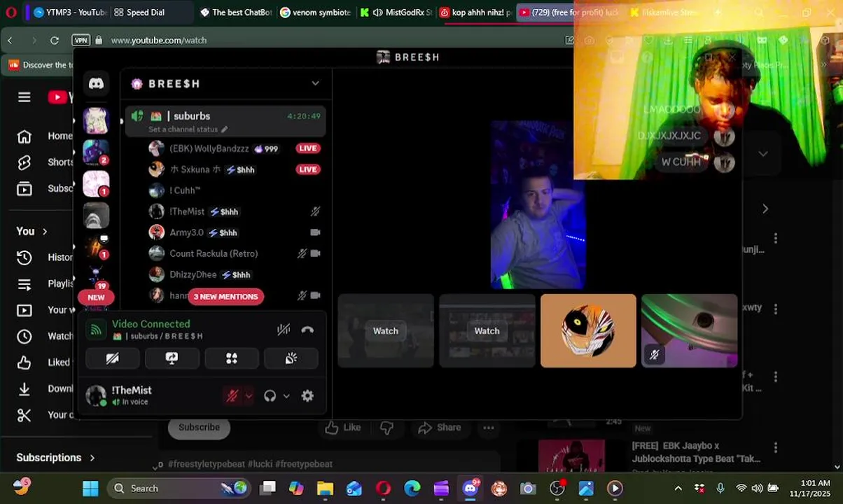Toggle noise suppression in Video Connected bar
This screenshot has height=504, width=843.
[x=284, y=330]
